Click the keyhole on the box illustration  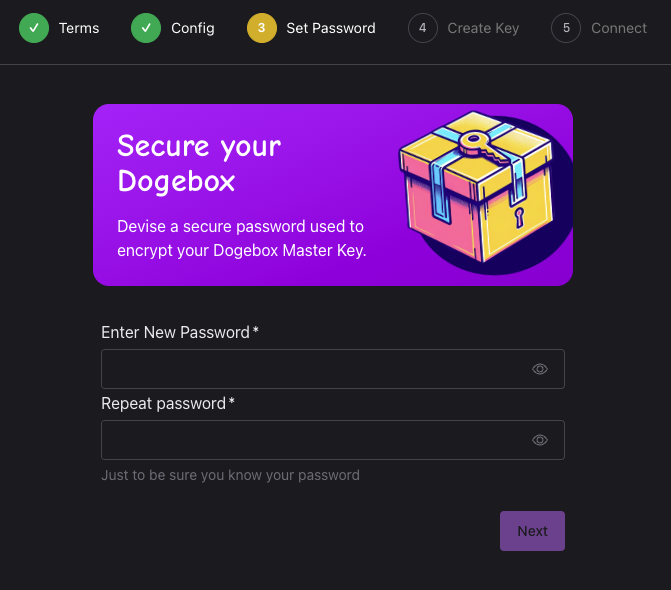coord(519,217)
